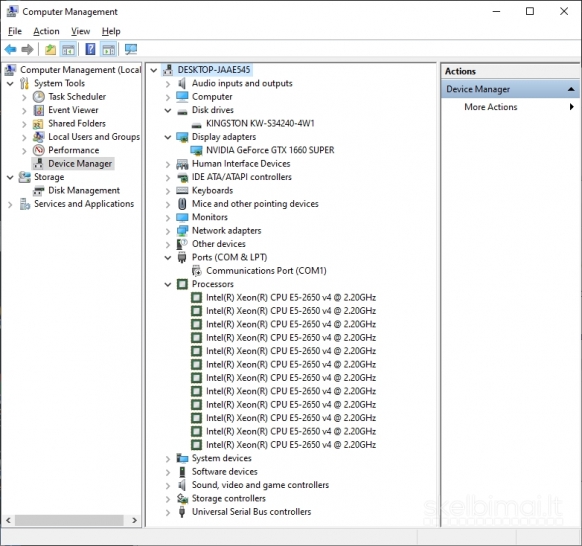This screenshot has width=582, height=546.
Task: Click the Up one level folder icon
Action: click(x=50, y=49)
